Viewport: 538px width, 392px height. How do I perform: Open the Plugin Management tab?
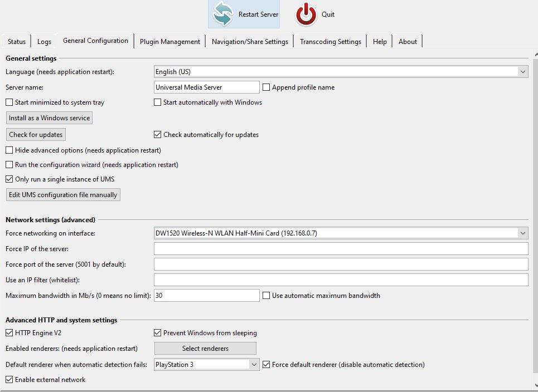[x=170, y=41]
